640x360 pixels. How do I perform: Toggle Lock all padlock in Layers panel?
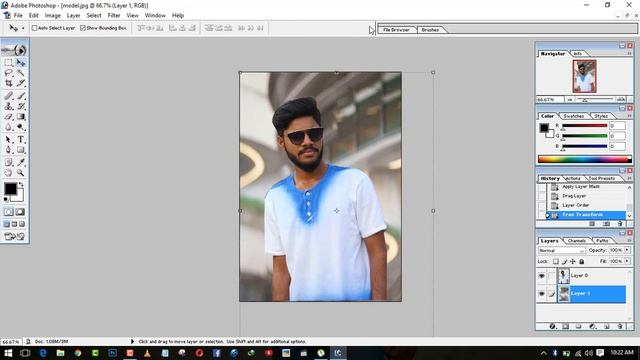point(582,261)
